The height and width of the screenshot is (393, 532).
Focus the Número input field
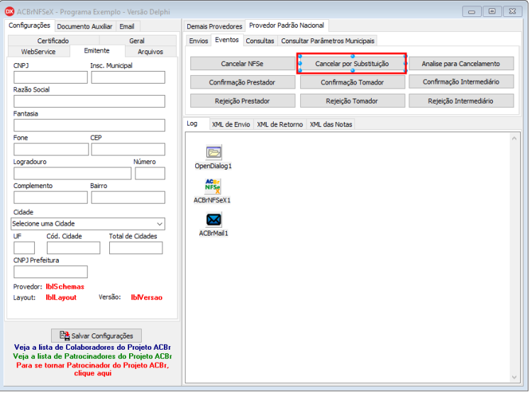click(150, 174)
